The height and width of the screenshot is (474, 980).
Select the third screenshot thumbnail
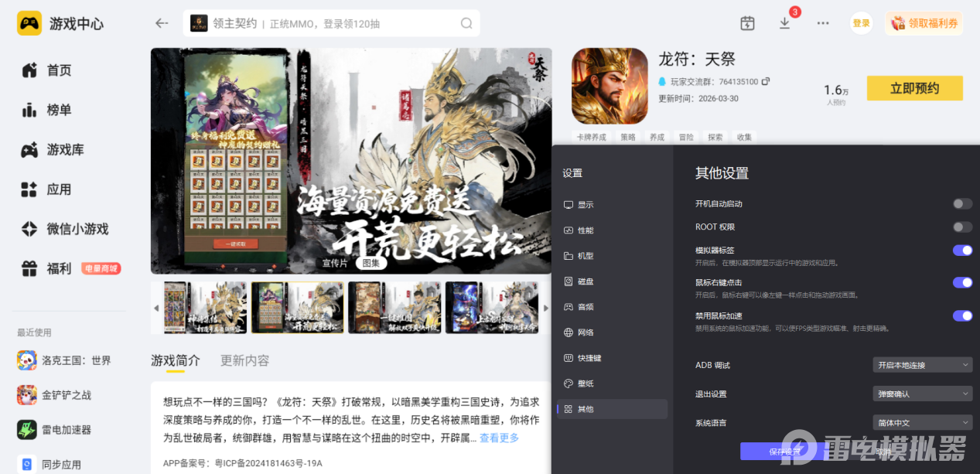coord(394,308)
